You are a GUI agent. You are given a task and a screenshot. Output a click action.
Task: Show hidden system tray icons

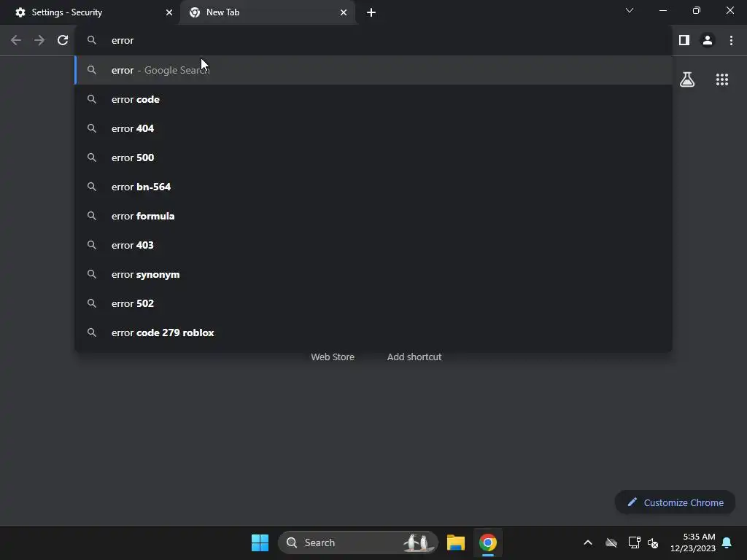[x=588, y=542]
